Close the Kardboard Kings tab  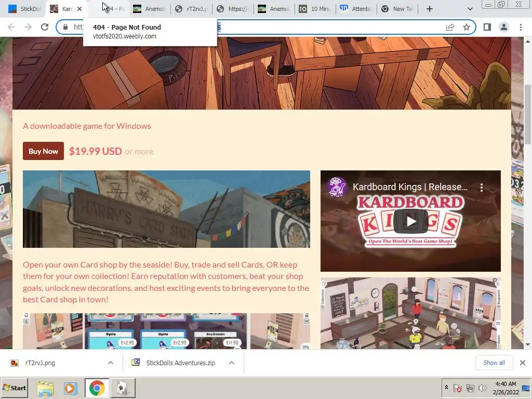pyautogui.click(x=79, y=9)
